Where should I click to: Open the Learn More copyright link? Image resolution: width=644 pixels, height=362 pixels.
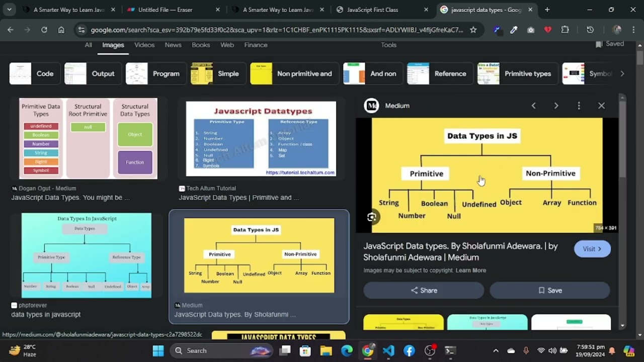coord(471,270)
